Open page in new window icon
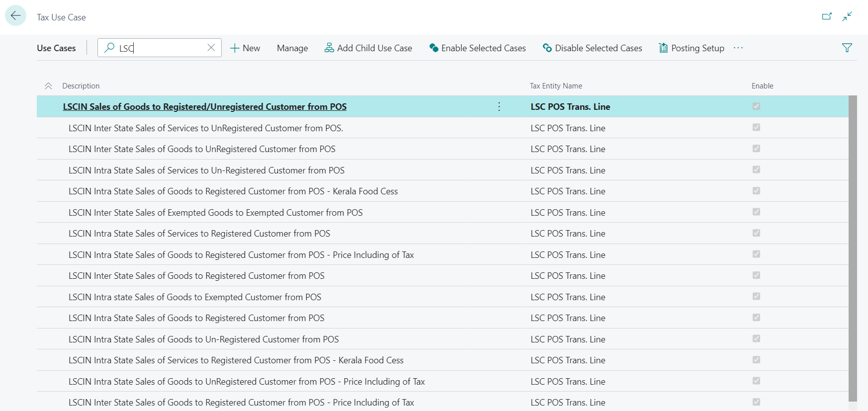This screenshot has height=411, width=868. tap(826, 16)
